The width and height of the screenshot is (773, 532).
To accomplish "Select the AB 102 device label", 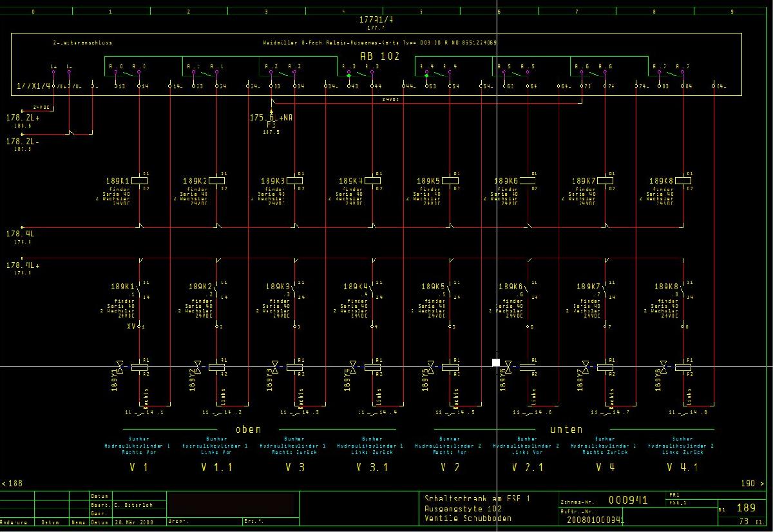I will point(379,57).
